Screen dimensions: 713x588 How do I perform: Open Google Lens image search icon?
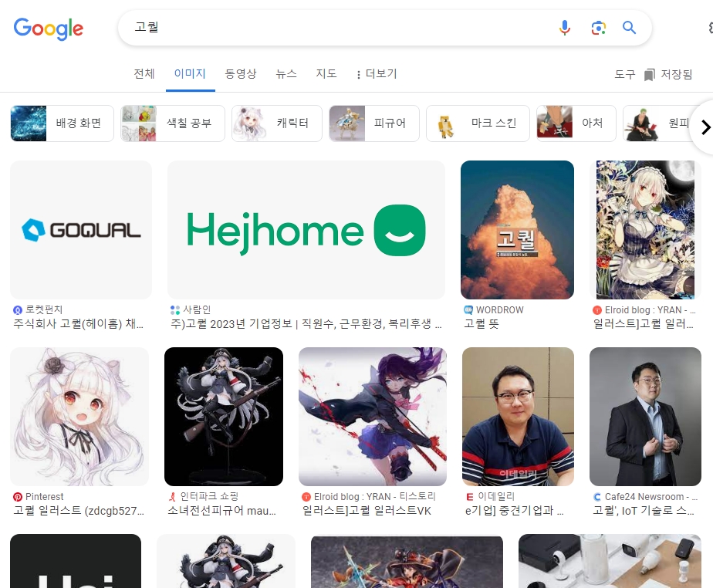point(599,28)
